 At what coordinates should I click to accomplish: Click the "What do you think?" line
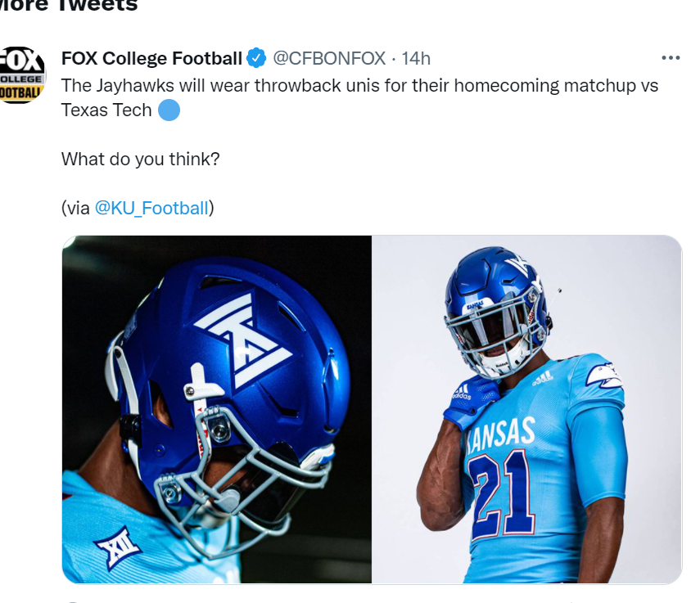[140, 159]
